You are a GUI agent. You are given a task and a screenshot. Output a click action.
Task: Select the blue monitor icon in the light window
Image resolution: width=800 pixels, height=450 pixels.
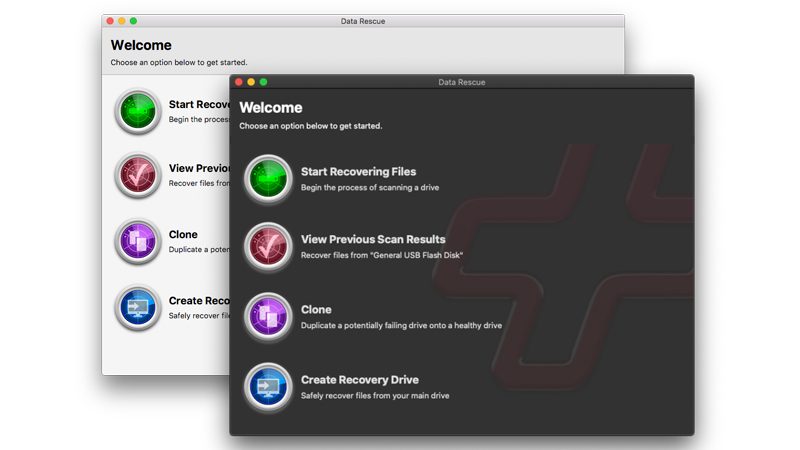[x=138, y=308]
